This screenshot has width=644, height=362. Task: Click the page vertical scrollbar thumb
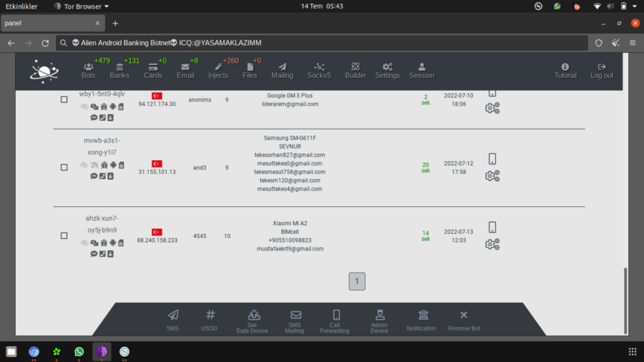click(626, 301)
